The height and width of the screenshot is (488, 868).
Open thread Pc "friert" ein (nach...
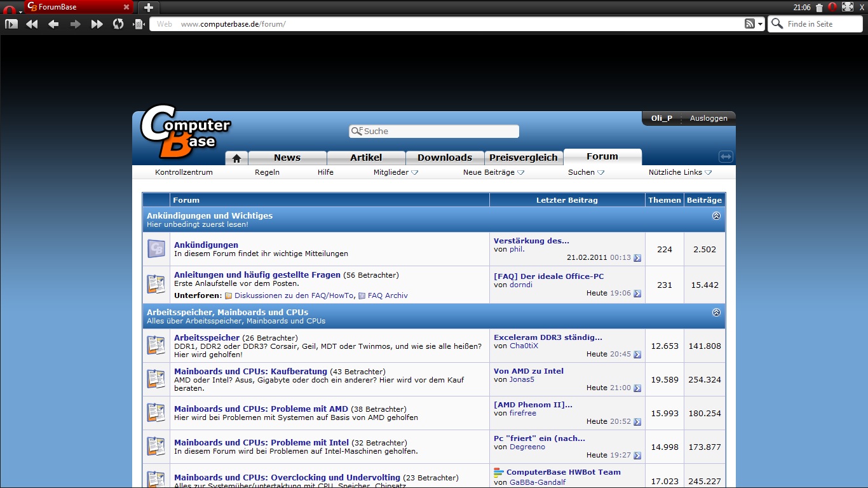point(539,438)
